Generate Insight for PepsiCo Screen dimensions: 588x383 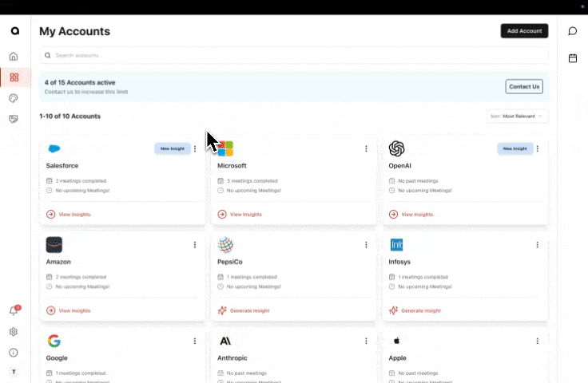point(244,310)
